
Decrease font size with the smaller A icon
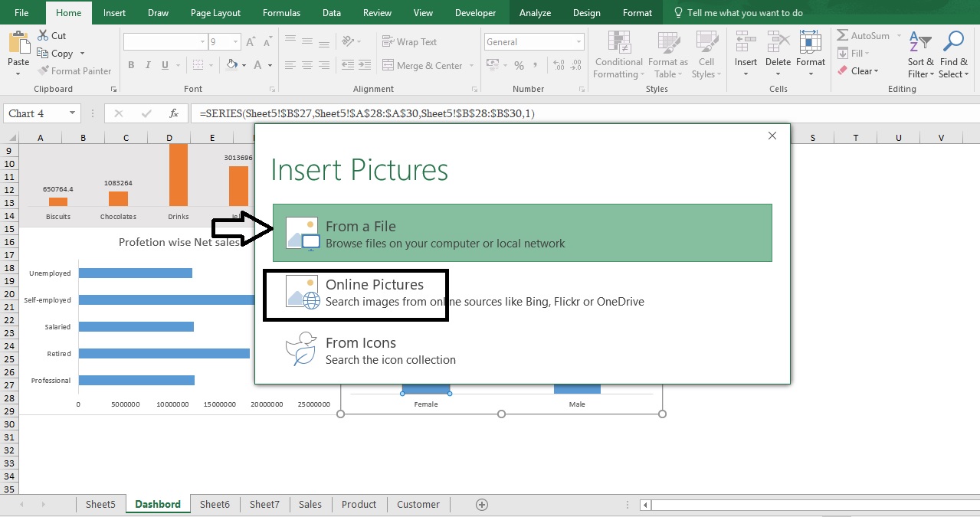tap(267, 43)
